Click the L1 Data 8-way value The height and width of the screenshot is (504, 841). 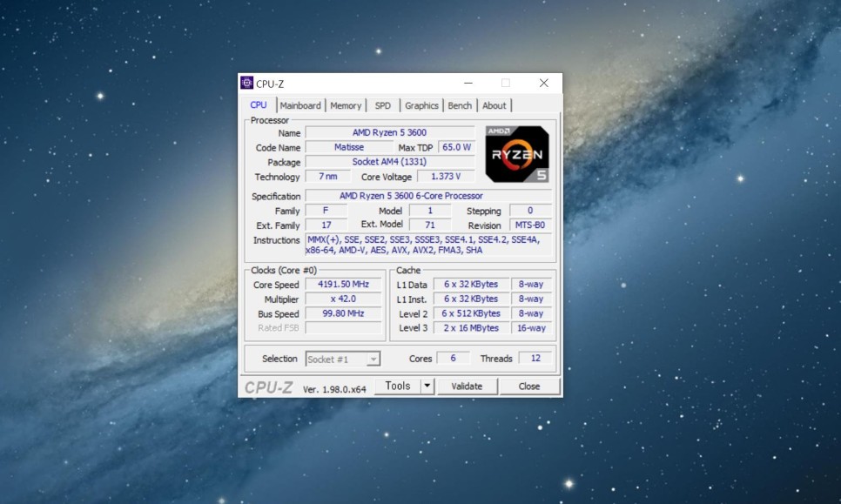click(x=530, y=284)
